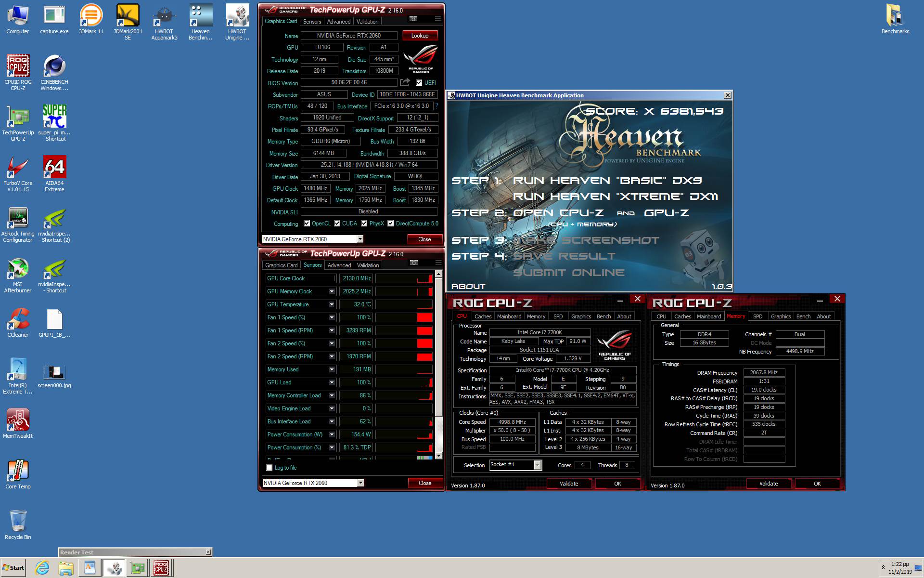Open Internet Explorer from taskbar
The height and width of the screenshot is (578, 924).
(42, 568)
